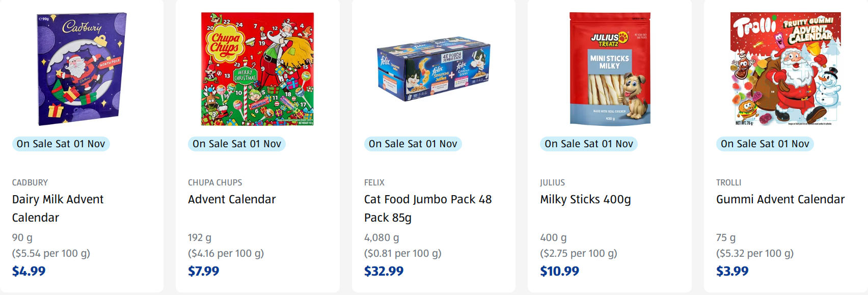Screen dimensions: 868x295
Task: View the Felix cat food box image
Action: (x=433, y=69)
